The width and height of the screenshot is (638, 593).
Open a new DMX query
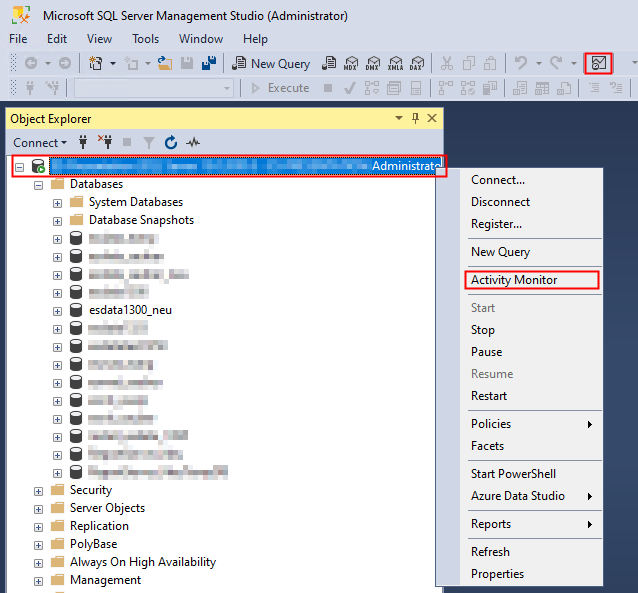tap(373, 63)
